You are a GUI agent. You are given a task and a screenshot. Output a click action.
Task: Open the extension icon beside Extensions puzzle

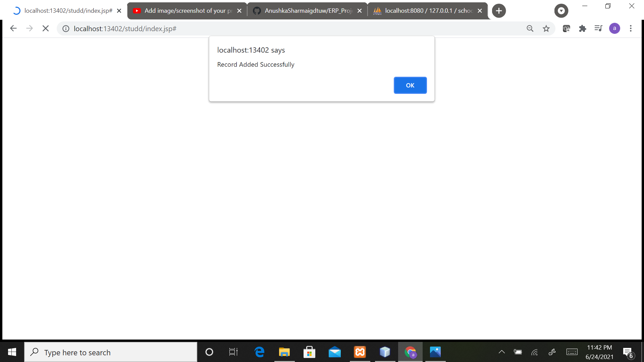pos(567,28)
